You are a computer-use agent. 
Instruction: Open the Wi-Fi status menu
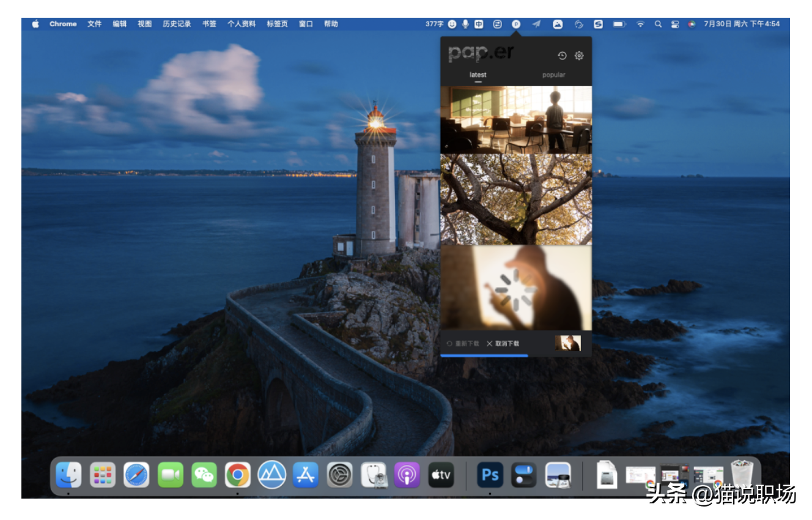point(640,24)
